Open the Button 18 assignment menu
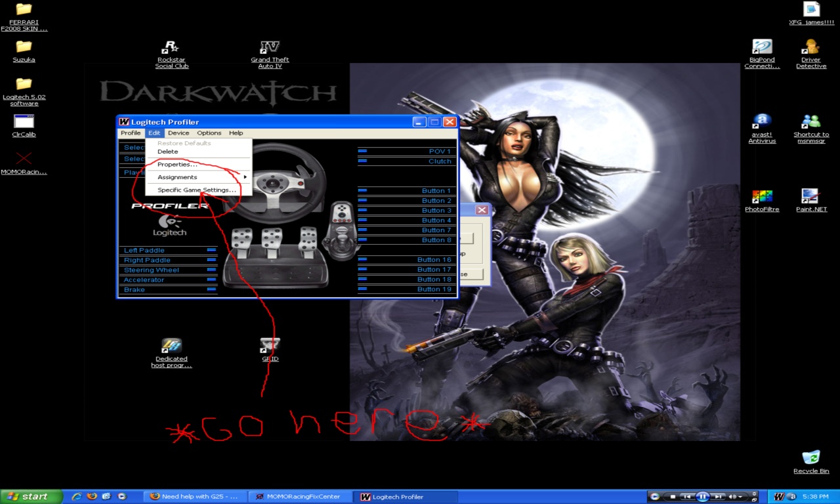 (x=406, y=280)
